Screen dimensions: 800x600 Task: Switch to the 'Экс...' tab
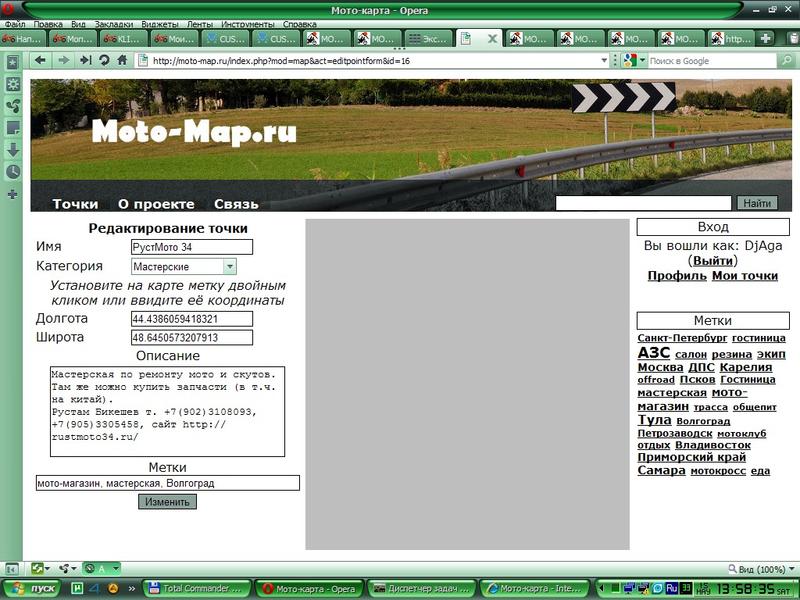429,38
